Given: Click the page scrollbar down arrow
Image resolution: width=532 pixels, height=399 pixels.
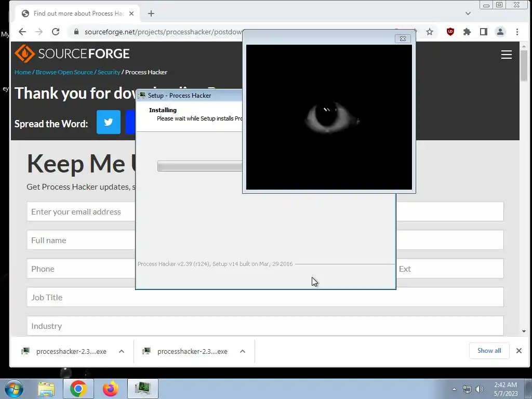Looking at the screenshot, I should point(524,331).
